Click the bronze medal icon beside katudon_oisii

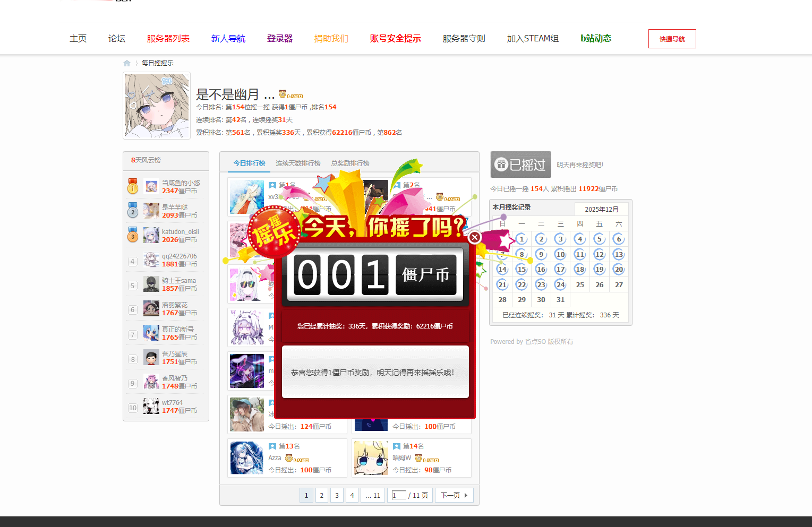[132, 235]
